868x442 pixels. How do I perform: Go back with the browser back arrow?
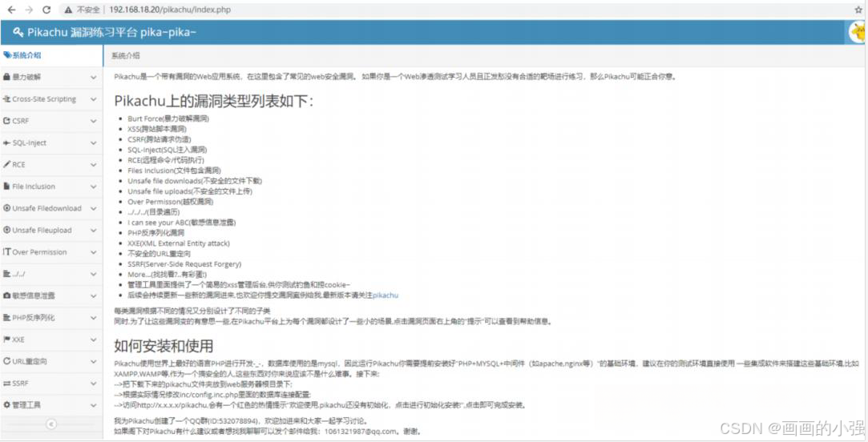(11, 10)
